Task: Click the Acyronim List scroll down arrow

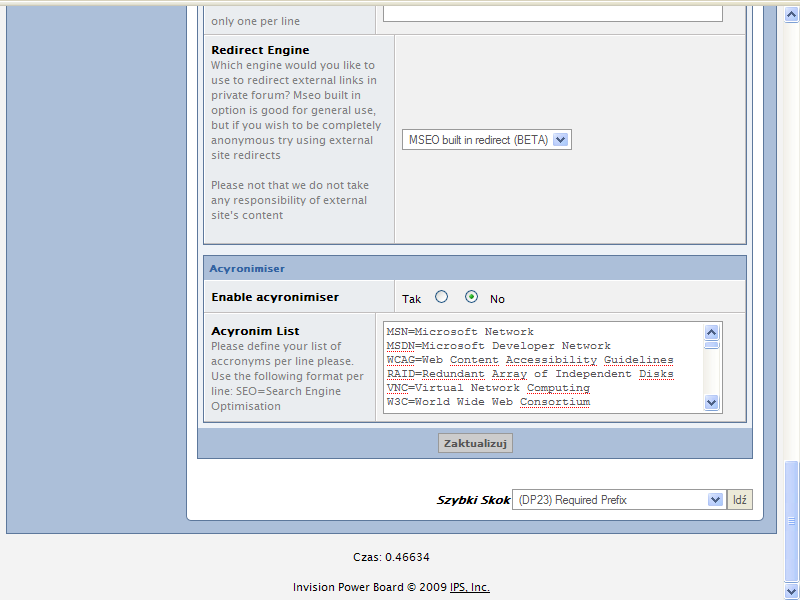Action: pos(712,402)
